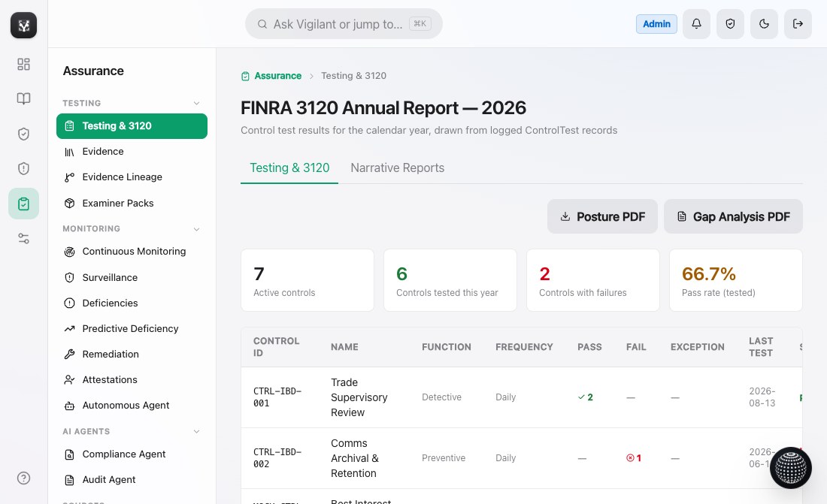Click the Controls tested this year card
The height and width of the screenshot is (504, 827).
[x=450, y=280]
